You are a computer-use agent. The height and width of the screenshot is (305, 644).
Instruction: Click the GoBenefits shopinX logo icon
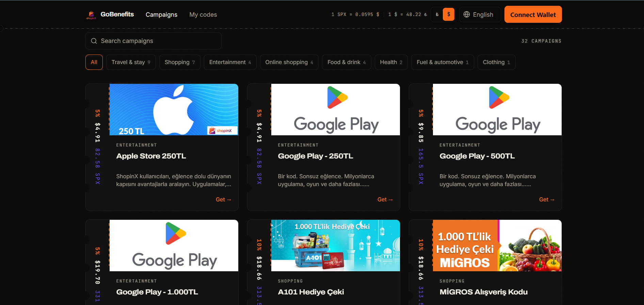91,15
